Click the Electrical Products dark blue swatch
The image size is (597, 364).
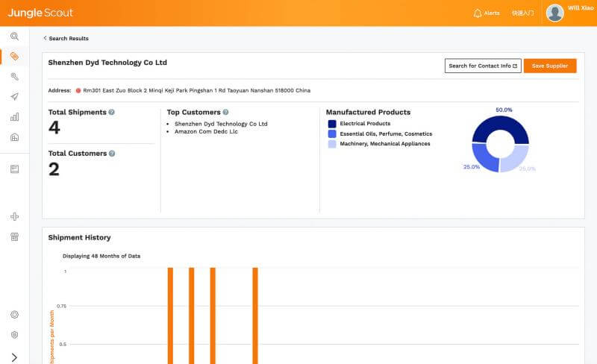[332, 124]
